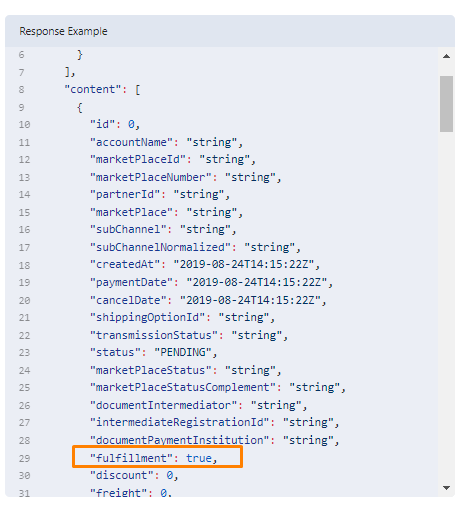Click the scroll up arrow
This screenshot has width=467, height=511.
point(446,56)
